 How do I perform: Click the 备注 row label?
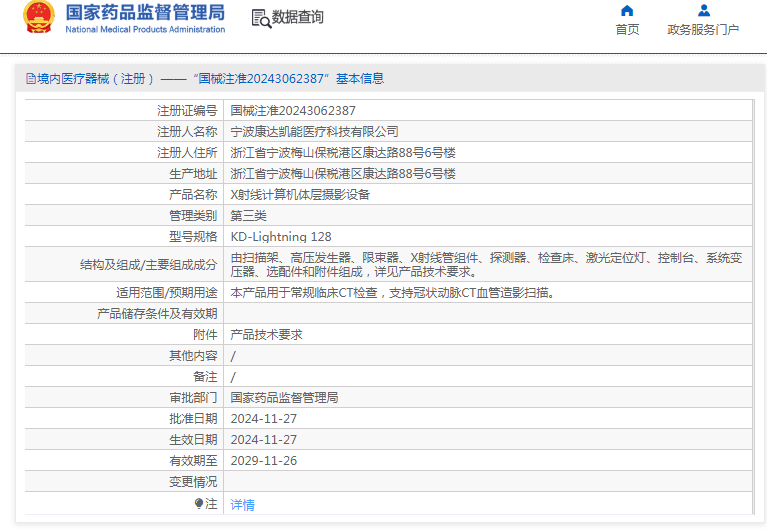[x=205, y=377]
